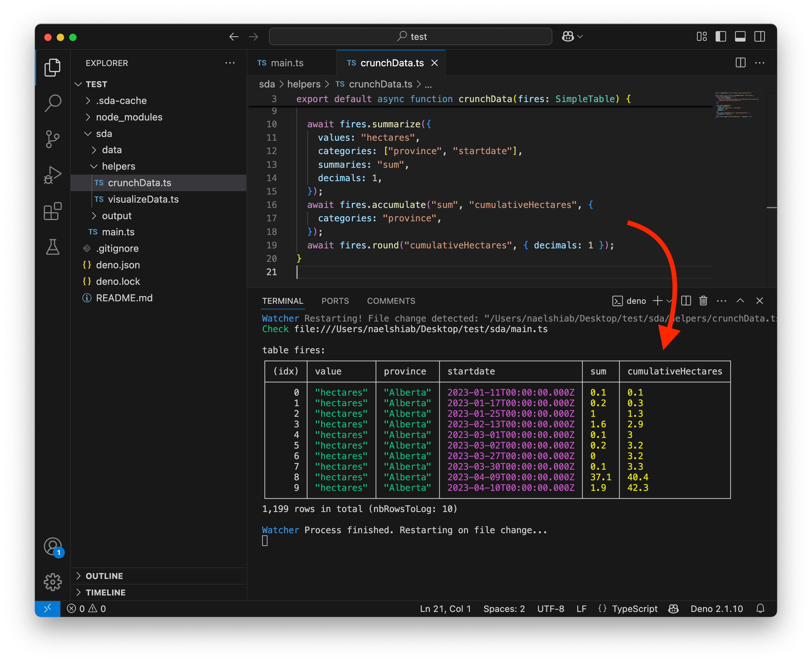Screen dimensions: 812x663
Task: Click the remote window indicator in status bar
Action: pyautogui.click(x=48, y=609)
